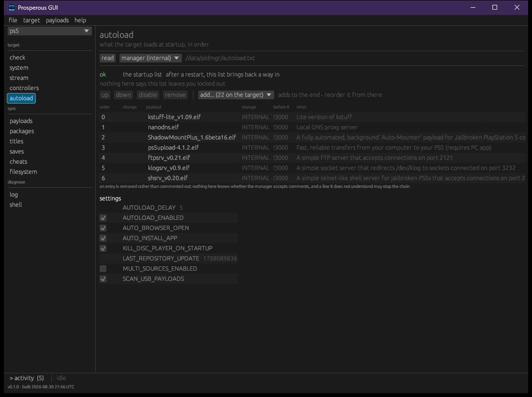Go to system in the sidebar

point(19,68)
